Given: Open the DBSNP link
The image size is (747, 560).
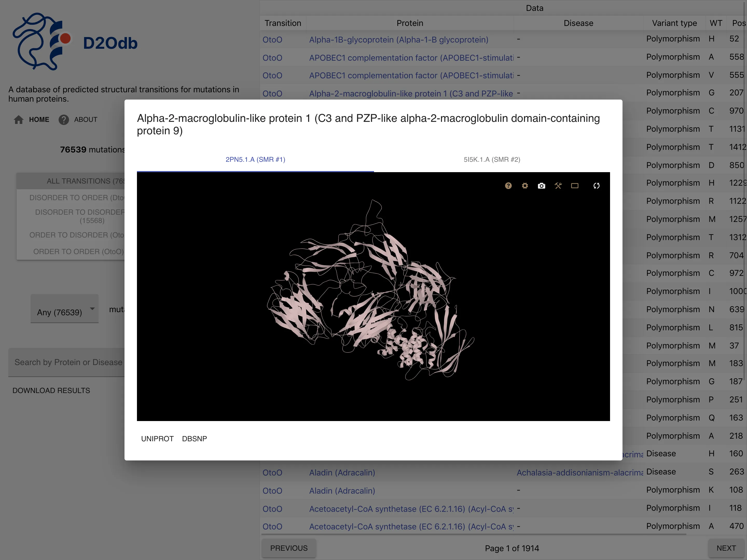Looking at the screenshot, I should [x=194, y=438].
